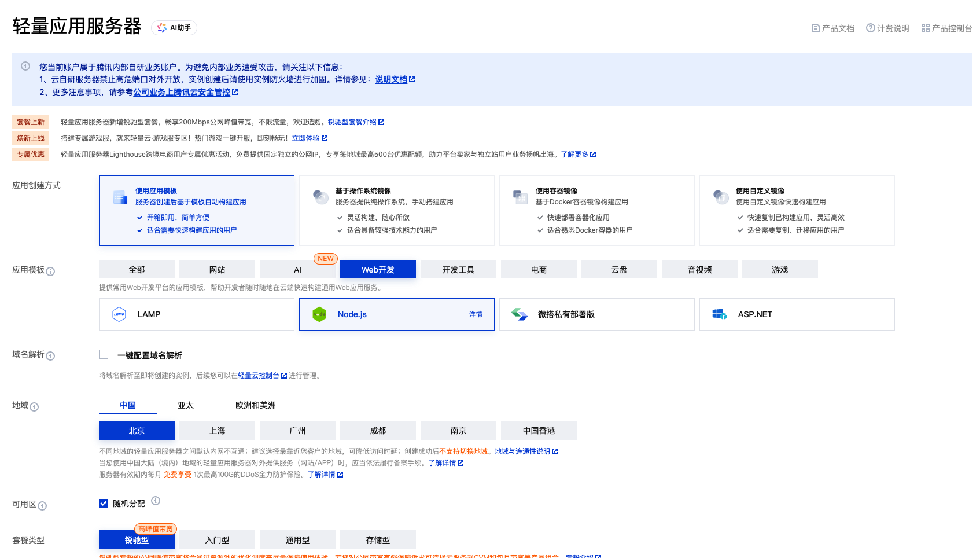Switch to 网站 template tab

pos(217,269)
